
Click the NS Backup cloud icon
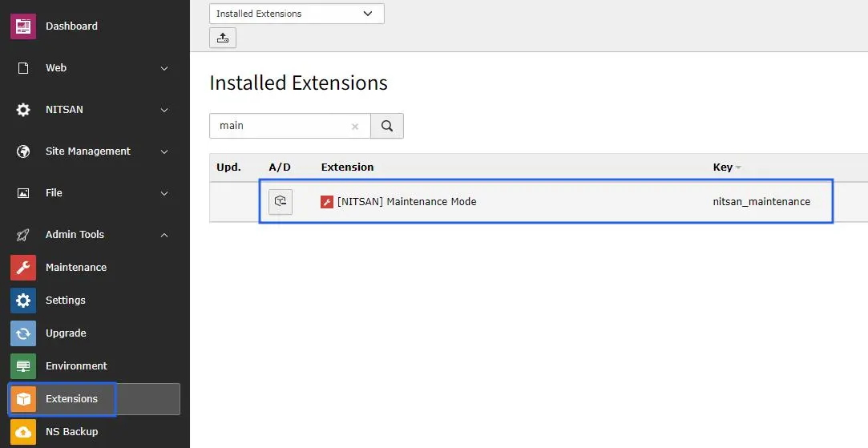pyautogui.click(x=23, y=432)
